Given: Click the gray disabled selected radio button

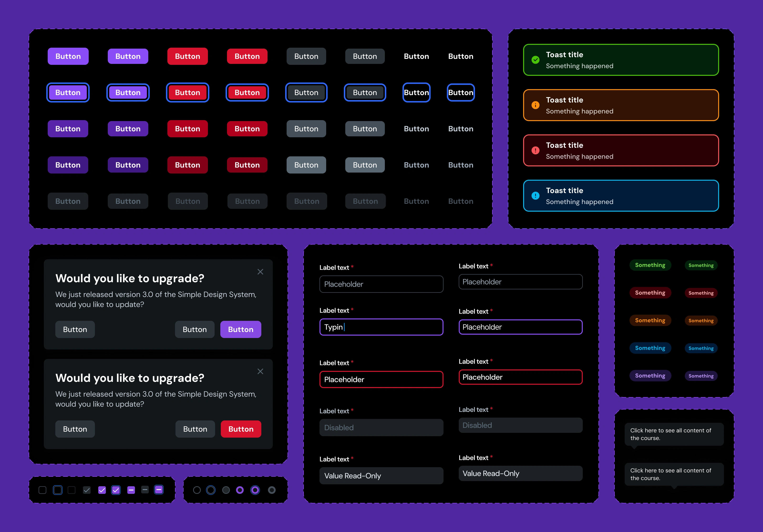Looking at the screenshot, I should point(272,490).
